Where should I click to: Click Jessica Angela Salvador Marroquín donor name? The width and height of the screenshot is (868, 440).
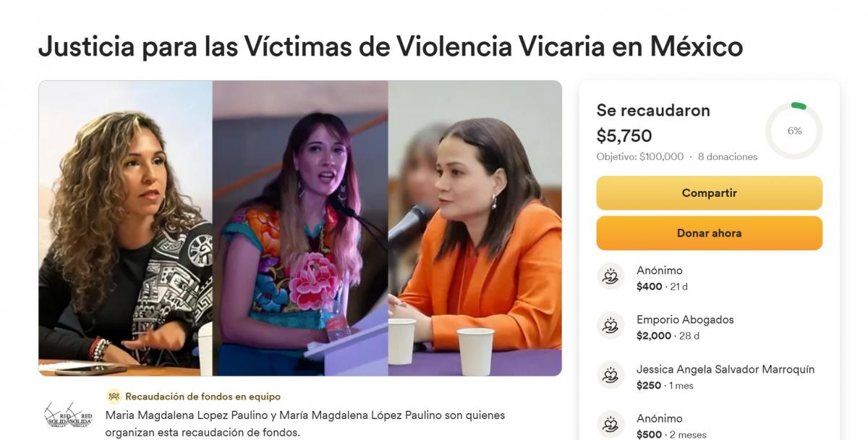[726, 369]
